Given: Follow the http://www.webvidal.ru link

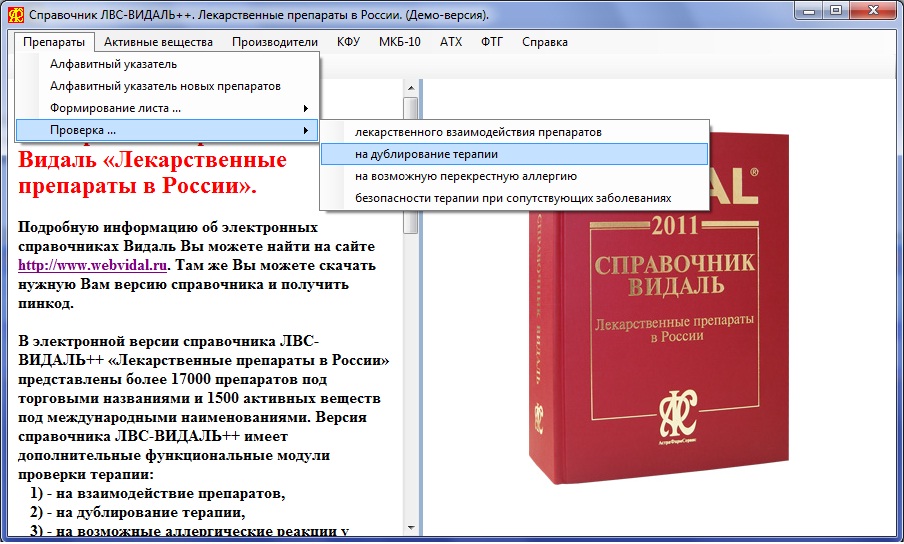Looking at the screenshot, I should [x=92, y=265].
